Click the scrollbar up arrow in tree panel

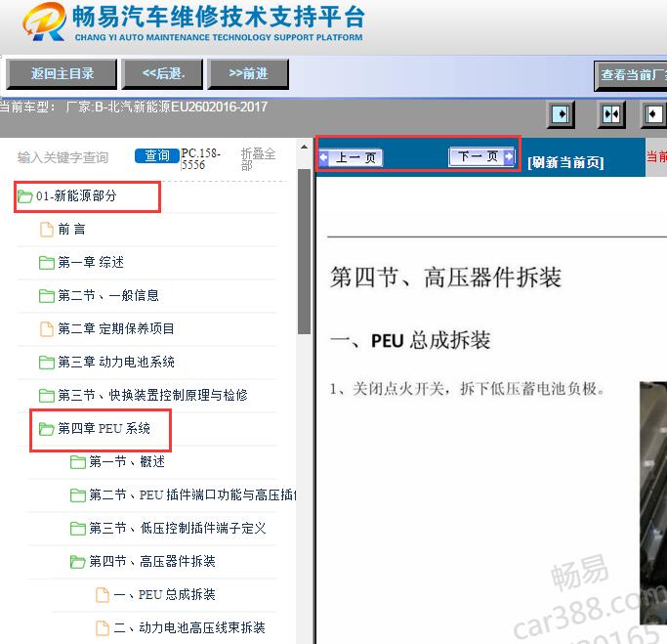304,148
